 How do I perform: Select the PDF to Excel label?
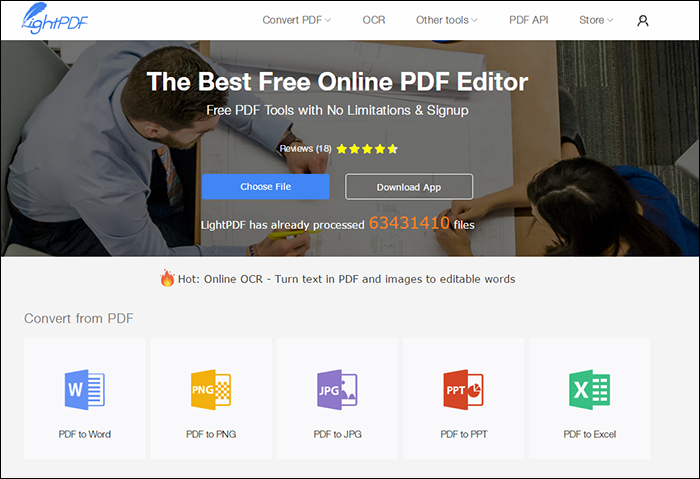coord(589,434)
